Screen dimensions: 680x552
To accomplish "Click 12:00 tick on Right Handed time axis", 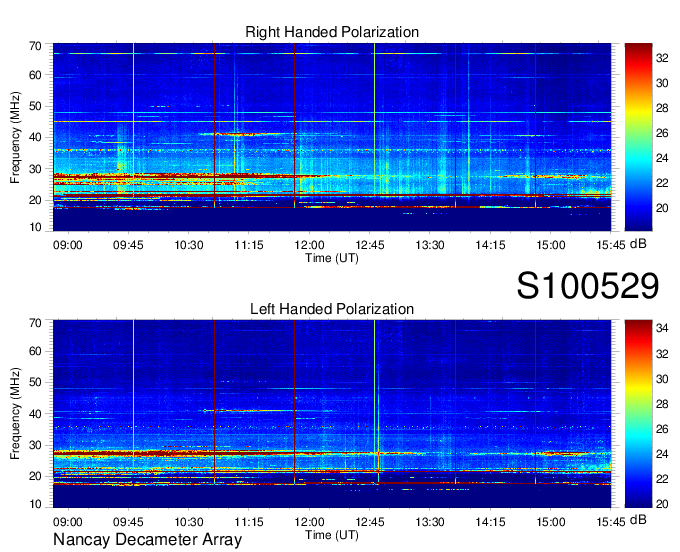I will (x=309, y=245).
